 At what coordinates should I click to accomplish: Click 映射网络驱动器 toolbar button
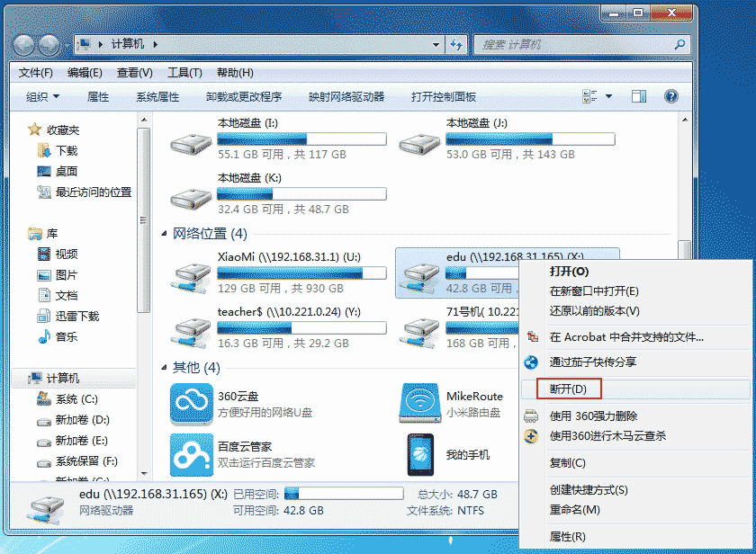(346, 97)
